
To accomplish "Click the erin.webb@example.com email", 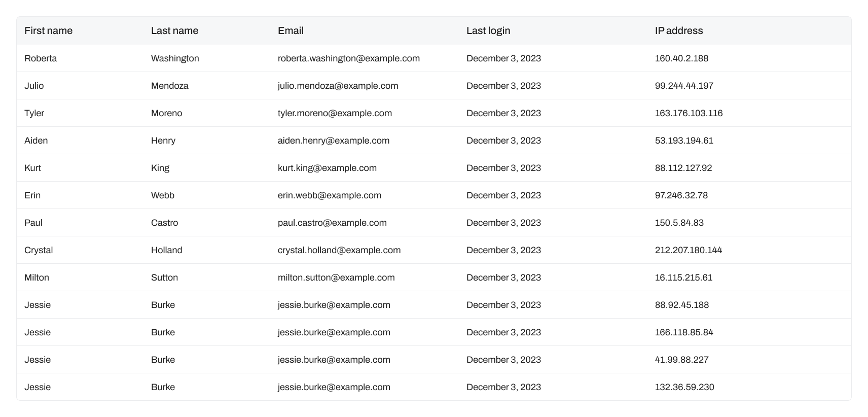I will pyautogui.click(x=329, y=195).
